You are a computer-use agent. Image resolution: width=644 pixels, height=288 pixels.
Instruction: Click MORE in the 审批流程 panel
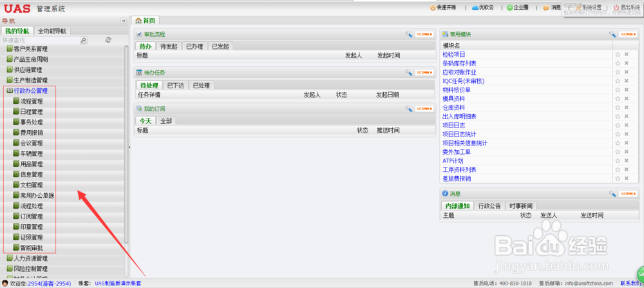[424, 34]
